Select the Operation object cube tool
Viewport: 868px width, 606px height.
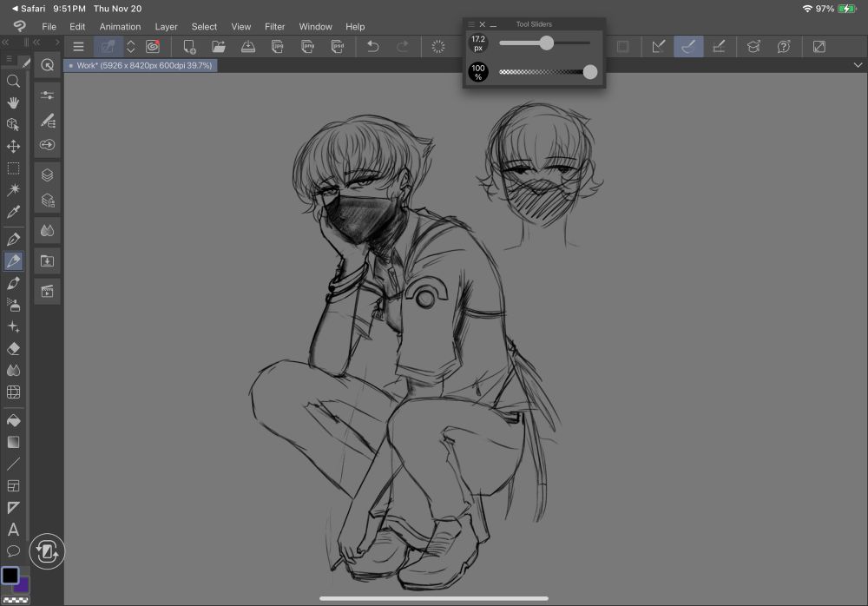coord(13,125)
